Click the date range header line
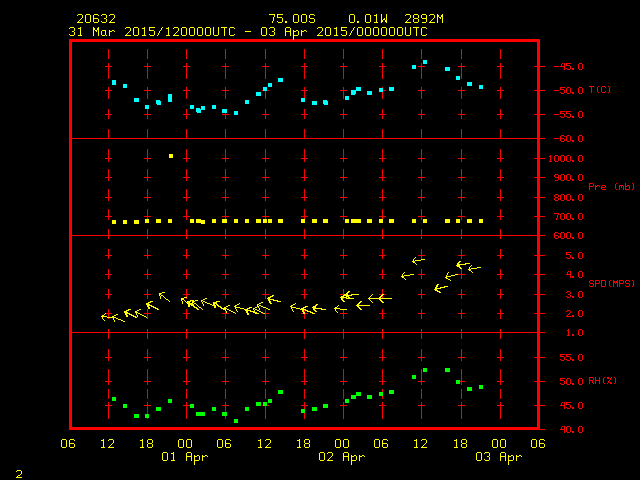The image size is (640, 480). [x=248, y=32]
